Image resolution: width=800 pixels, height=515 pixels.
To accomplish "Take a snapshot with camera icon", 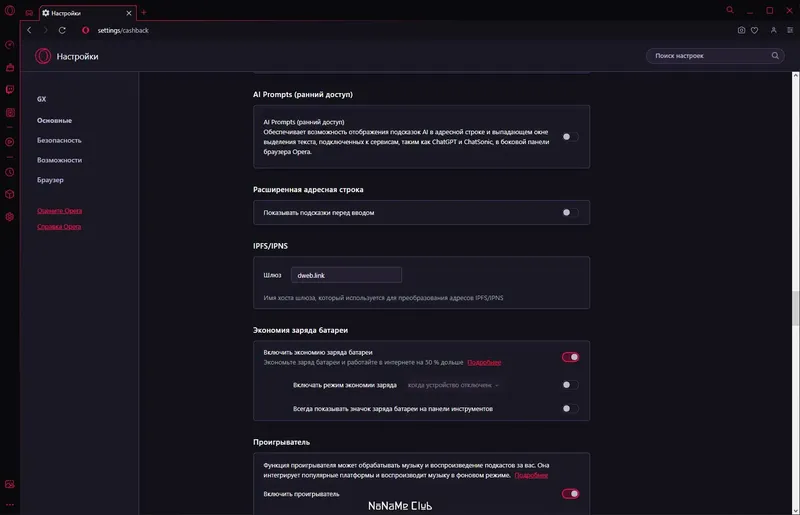I will [741, 31].
